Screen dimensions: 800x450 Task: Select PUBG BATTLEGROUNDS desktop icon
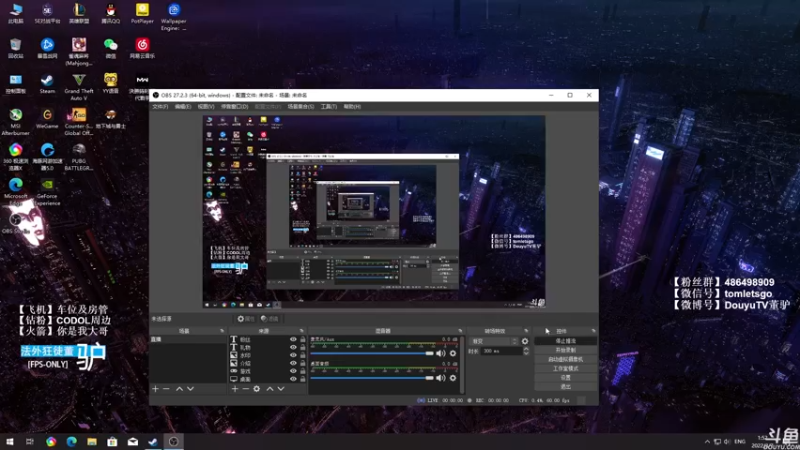(79, 157)
